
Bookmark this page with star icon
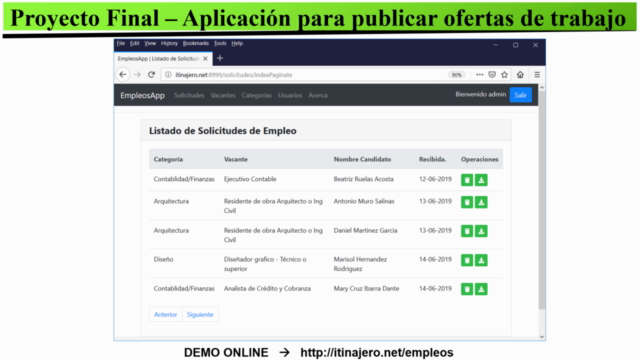[x=504, y=75]
